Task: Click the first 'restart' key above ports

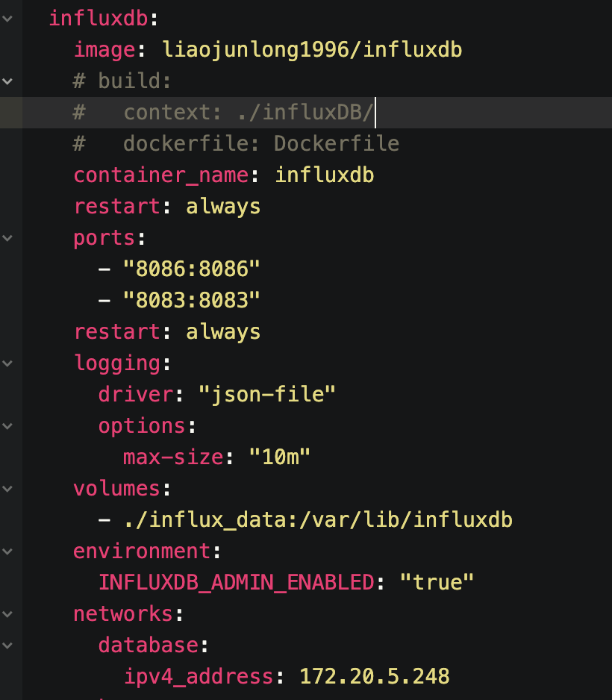Action: pyautogui.click(x=117, y=207)
